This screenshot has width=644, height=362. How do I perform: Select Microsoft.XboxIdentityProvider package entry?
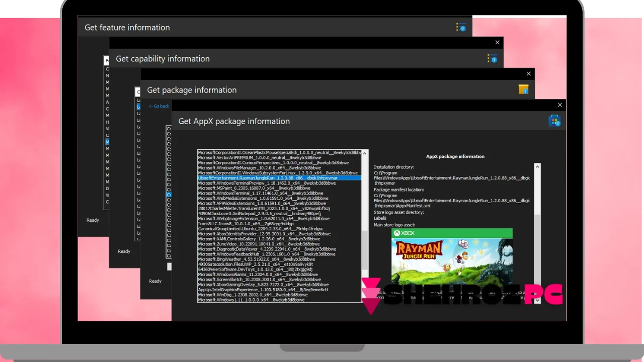(x=279, y=234)
